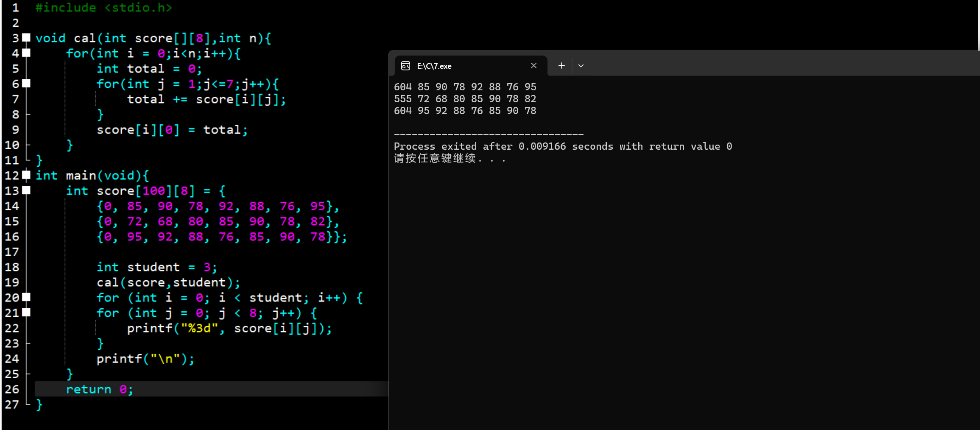
Task: Click terminal output row '604 85 90 78 92 88 76 95'
Action: (x=465, y=87)
